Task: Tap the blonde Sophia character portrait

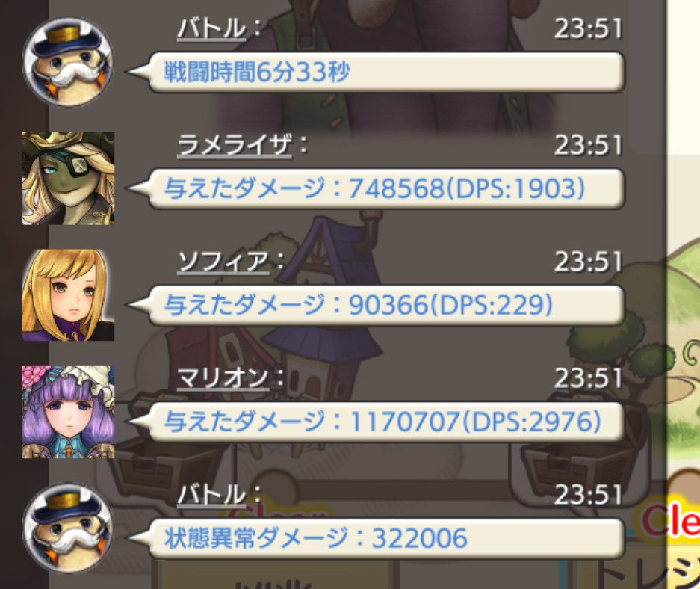Action: [x=68, y=295]
